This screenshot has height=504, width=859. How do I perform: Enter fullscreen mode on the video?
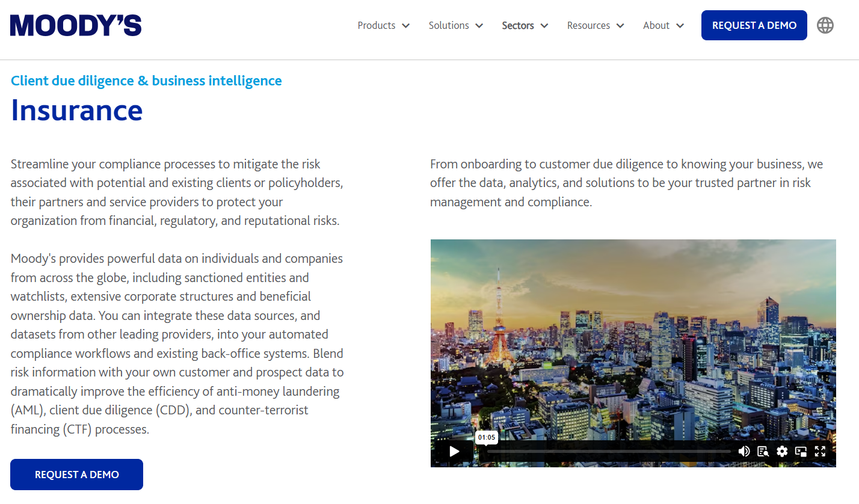click(820, 451)
